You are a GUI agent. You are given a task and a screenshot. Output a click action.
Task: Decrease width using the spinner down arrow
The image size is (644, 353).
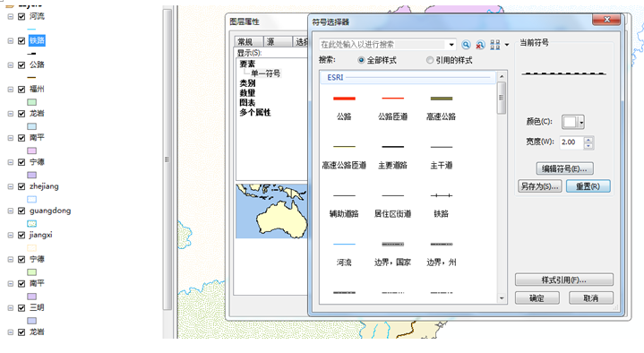(x=588, y=145)
